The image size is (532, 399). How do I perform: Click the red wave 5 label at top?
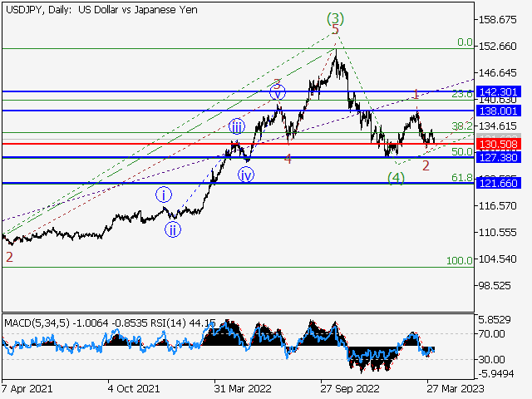(335, 30)
